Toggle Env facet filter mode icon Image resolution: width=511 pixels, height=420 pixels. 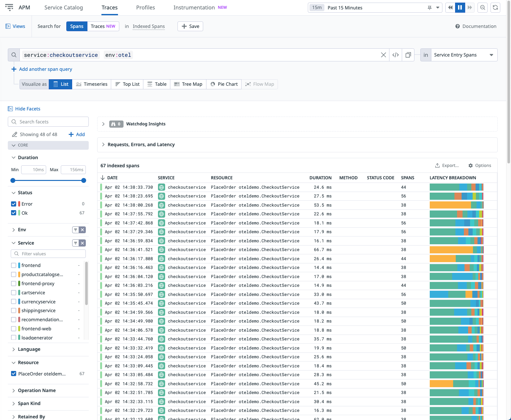(75, 230)
